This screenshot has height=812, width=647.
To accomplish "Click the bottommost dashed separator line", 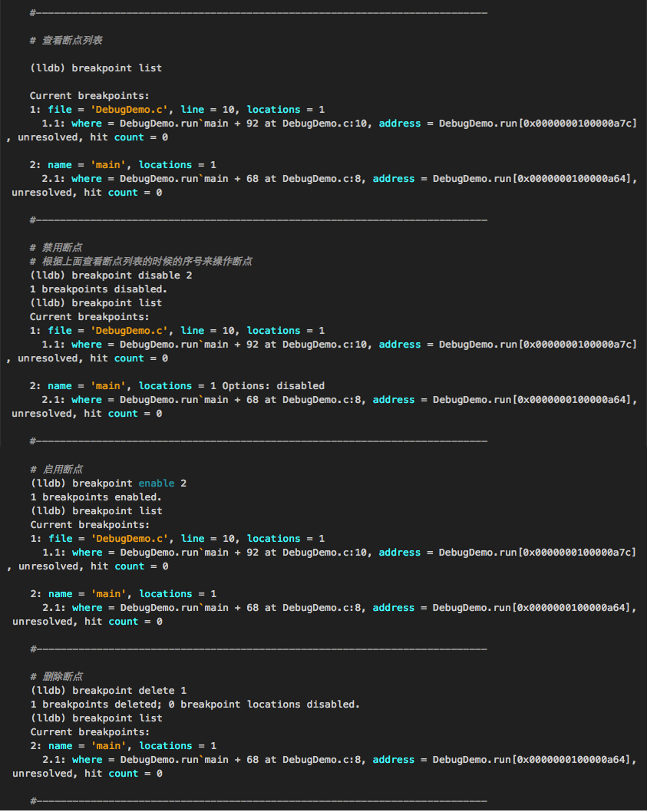I will [x=258, y=801].
